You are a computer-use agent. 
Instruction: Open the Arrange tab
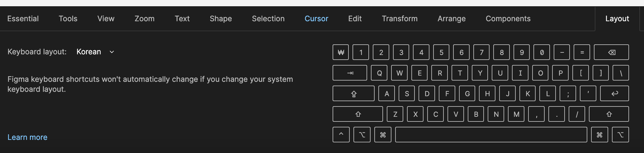pos(452,18)
